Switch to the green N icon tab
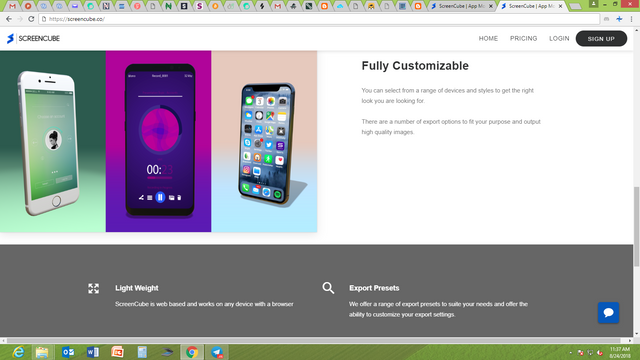 pyautogui.click(x=168, y=6)
